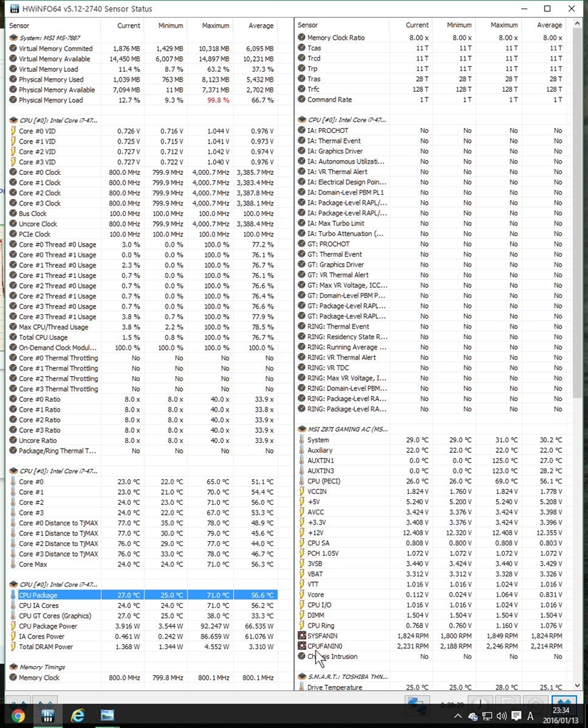Select the Command Rate row
Image resolution: width=588 pixels, height=728 pixels.
tap(431, 100)
